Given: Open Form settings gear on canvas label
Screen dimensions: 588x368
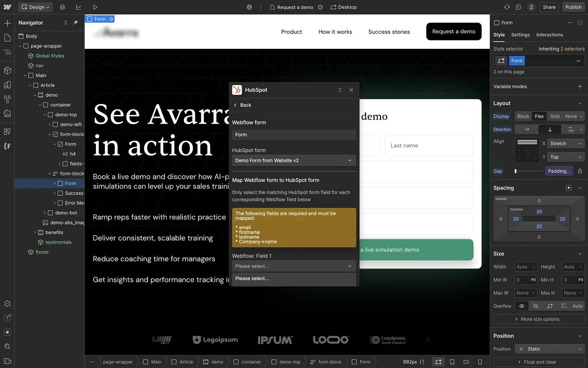Looking at the screenshot, I should click(x=111, y=19).
